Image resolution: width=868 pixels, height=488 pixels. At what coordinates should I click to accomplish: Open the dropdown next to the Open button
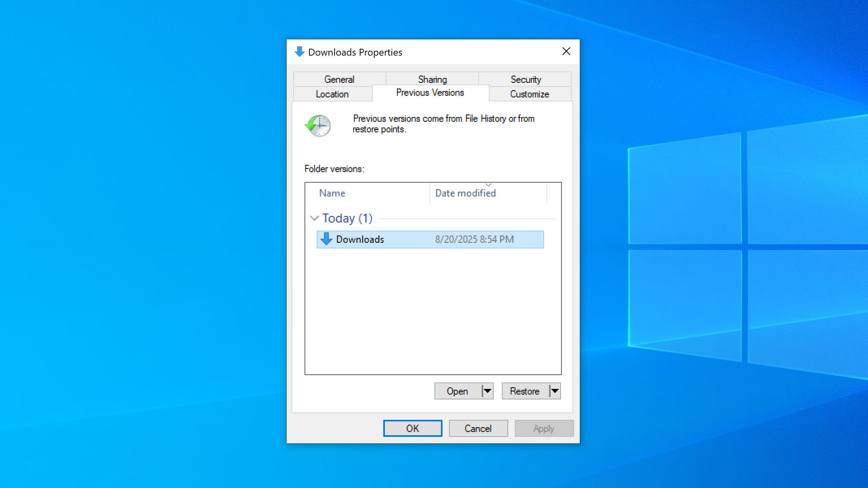click(487, 391)
